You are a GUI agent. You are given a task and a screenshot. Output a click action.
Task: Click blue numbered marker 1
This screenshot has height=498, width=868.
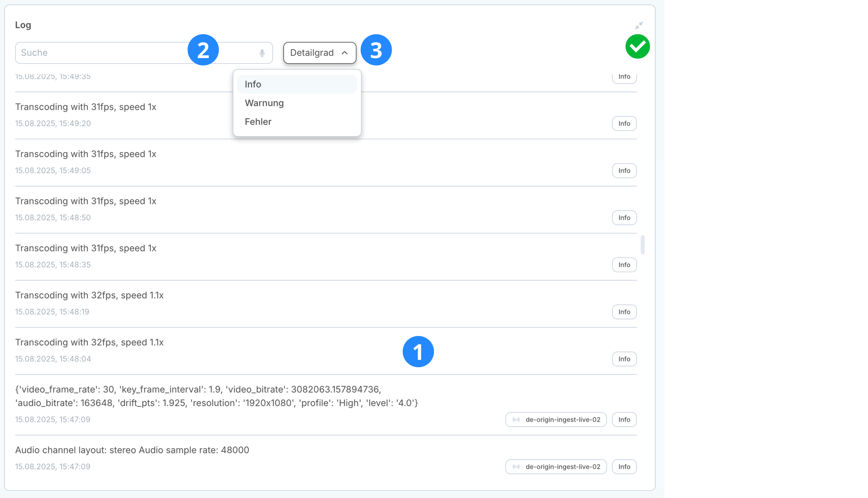coord(418,352)
